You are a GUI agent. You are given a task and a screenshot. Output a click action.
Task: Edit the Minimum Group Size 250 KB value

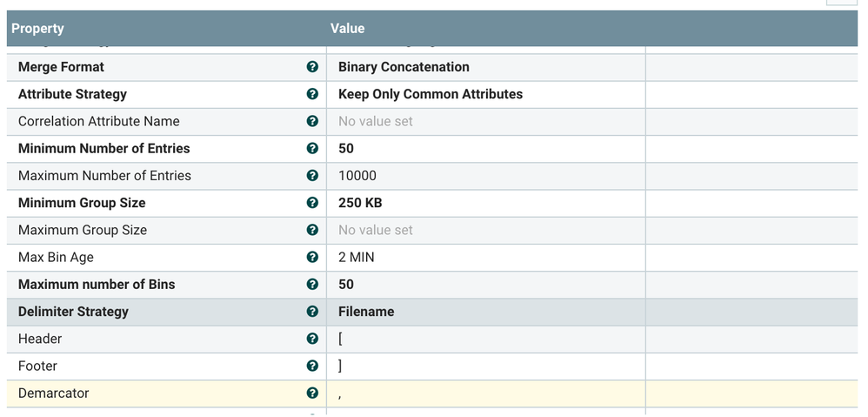pos(360,203)
